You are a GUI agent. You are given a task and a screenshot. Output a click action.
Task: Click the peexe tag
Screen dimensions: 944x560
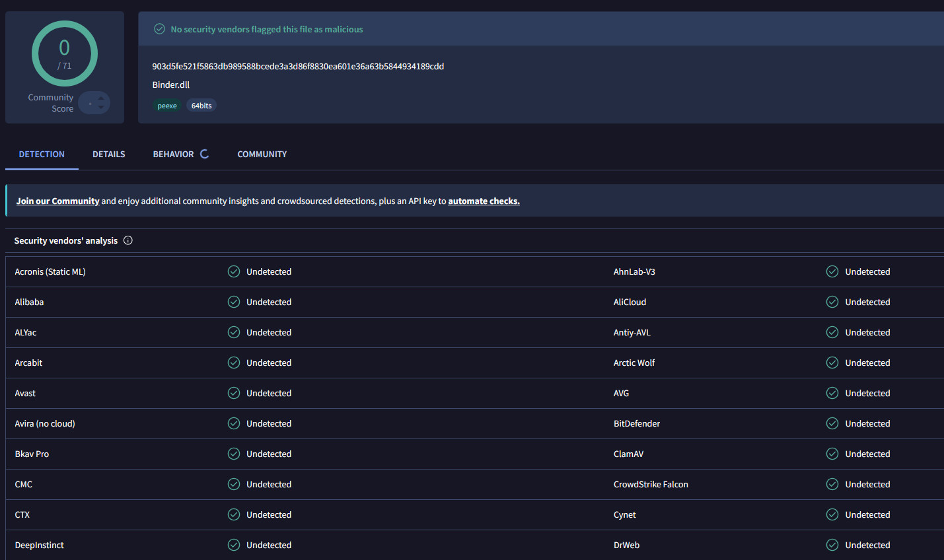tap(167, 106)
